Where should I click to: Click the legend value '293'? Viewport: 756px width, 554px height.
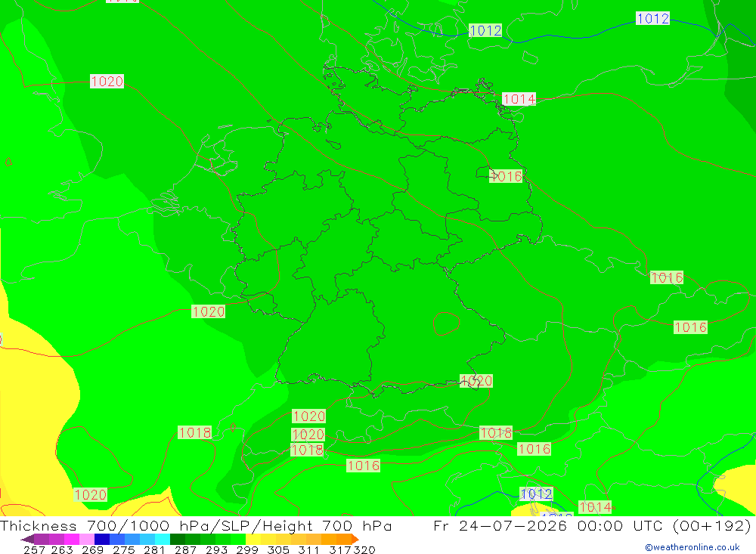[216, 549]
